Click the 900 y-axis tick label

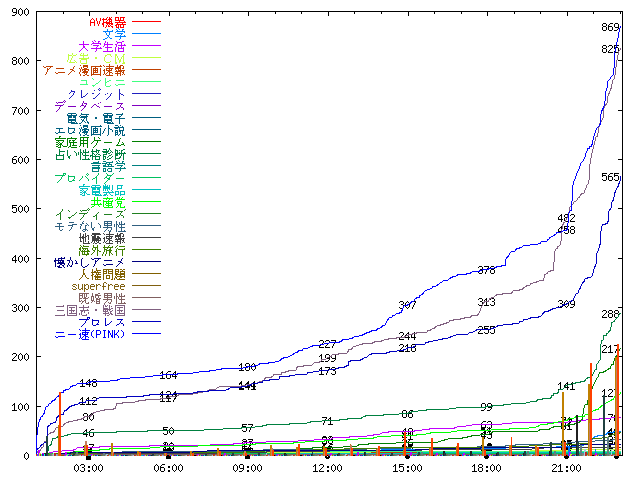coord(18,11)
